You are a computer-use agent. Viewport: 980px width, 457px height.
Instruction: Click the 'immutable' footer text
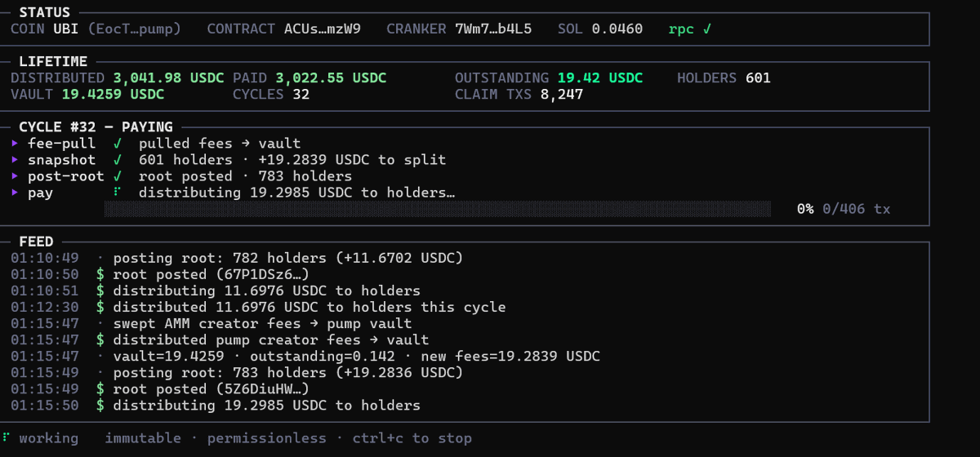[x=143, y=438]
